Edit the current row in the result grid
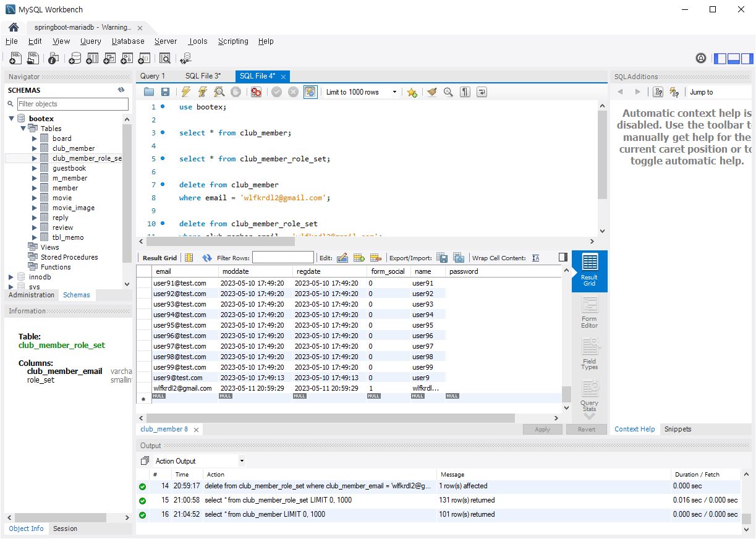 point(342,258)
